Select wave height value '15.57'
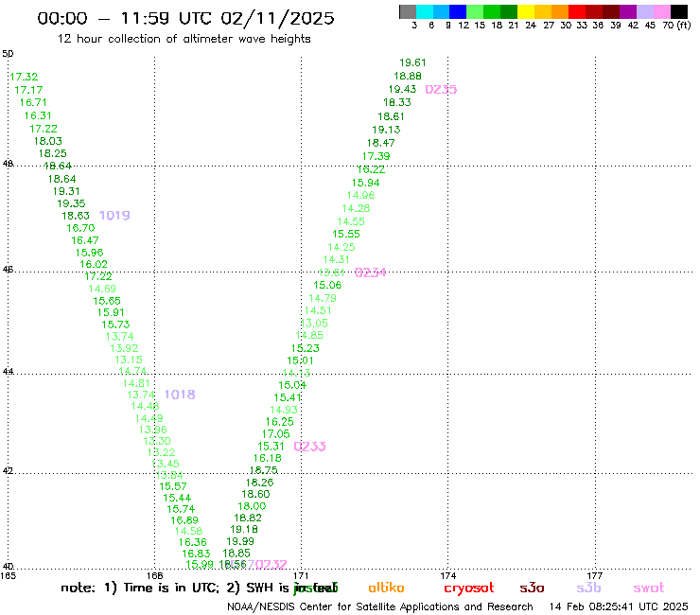This screenshot has width=700, height=615. click(x=173, y=486)
